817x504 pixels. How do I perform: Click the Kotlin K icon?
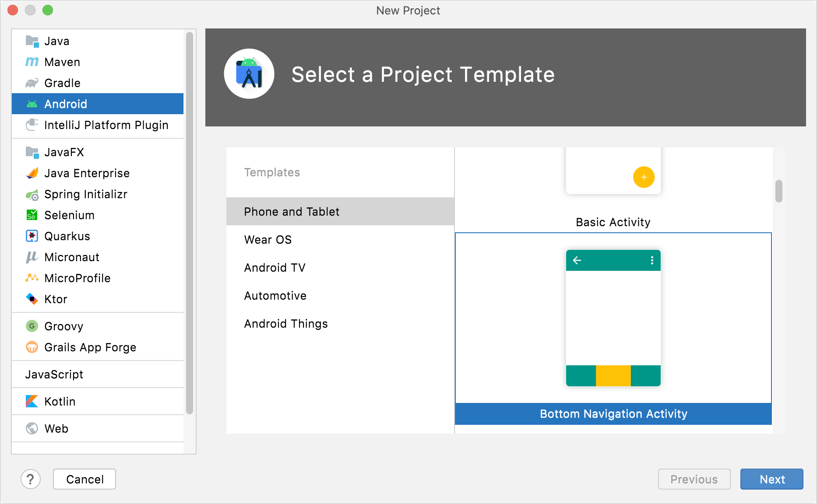(x=32, y=402)
